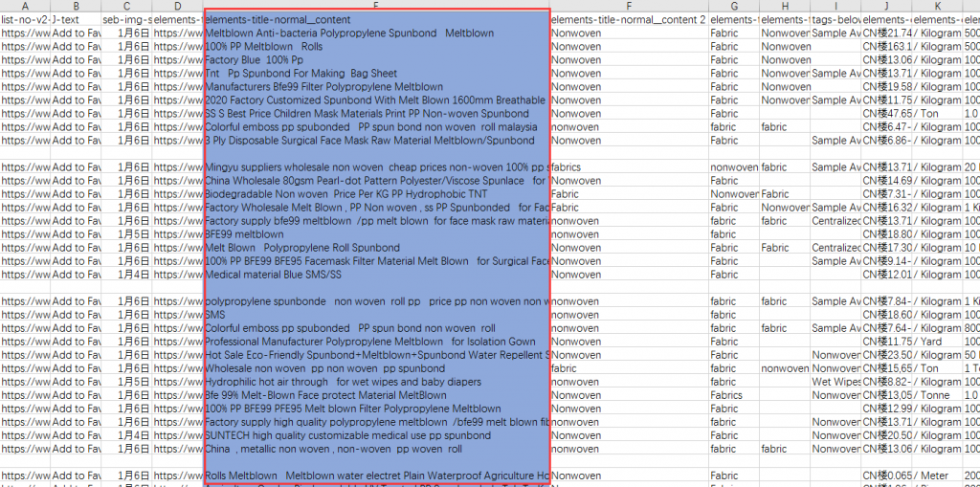980x487 pixels.
Task: Select the highlighted column E header
Action: 377,6
